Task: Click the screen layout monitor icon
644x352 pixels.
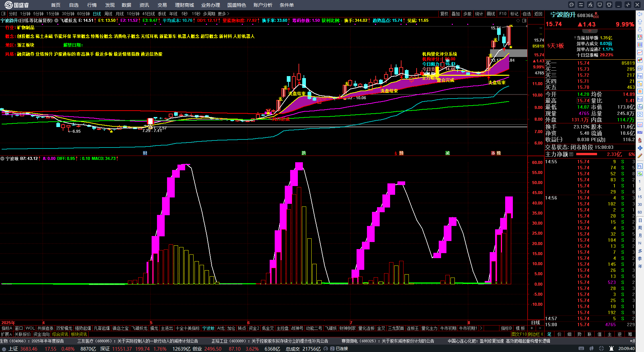Action: [x=600, y=5]
